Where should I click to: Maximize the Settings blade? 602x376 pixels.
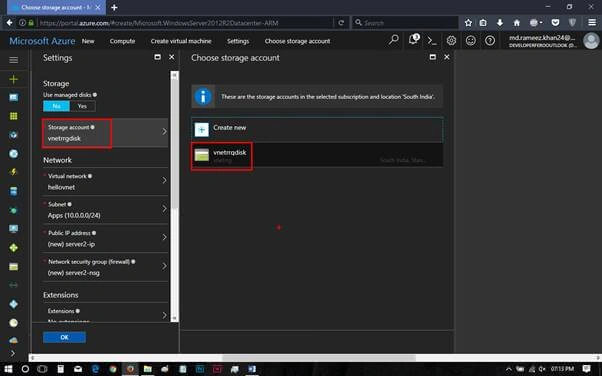pos(157,57)
